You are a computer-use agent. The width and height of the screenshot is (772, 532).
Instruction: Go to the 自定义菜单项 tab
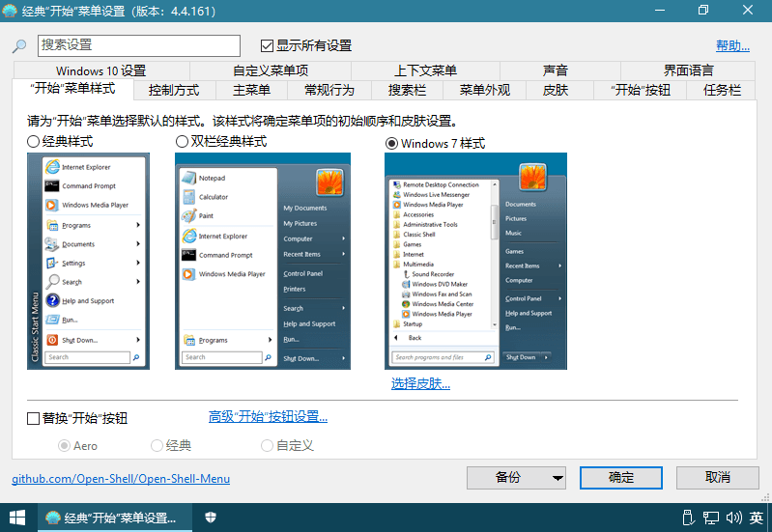[271, 70]
